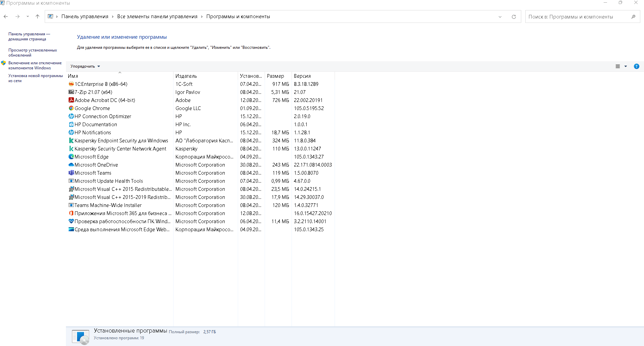644x346 pixels.
Task: Click the Microsoft Update Health Tools icon
Action: (x=71, y=181)
